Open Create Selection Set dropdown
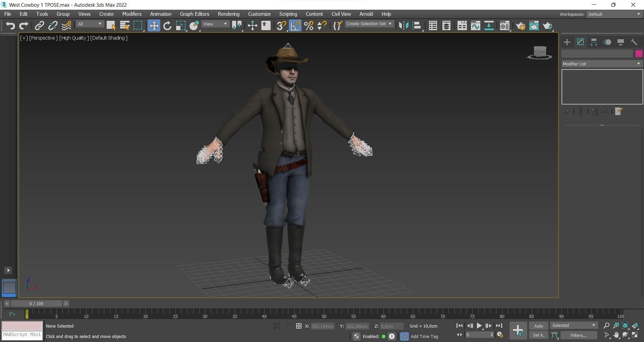The width and height of the screenshot is (644, 342). 369,24
